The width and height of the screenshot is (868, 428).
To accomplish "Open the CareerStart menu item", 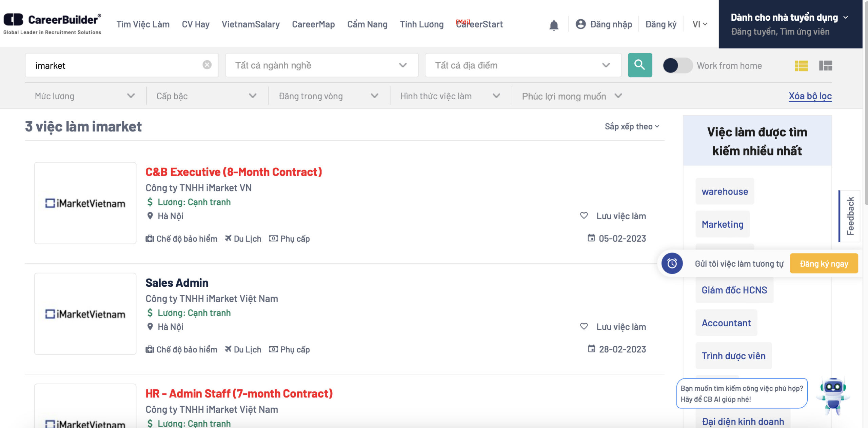I will click(479, 24).
